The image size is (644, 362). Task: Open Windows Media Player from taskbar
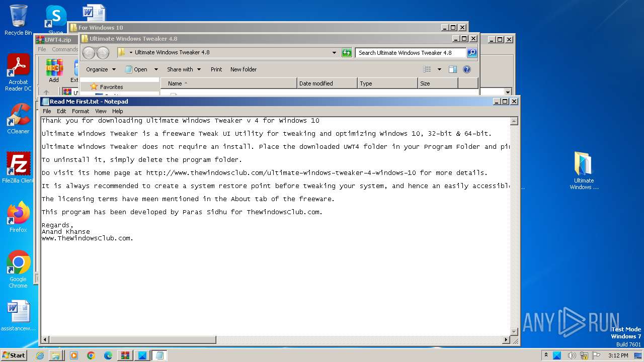(x=74, y=355)
